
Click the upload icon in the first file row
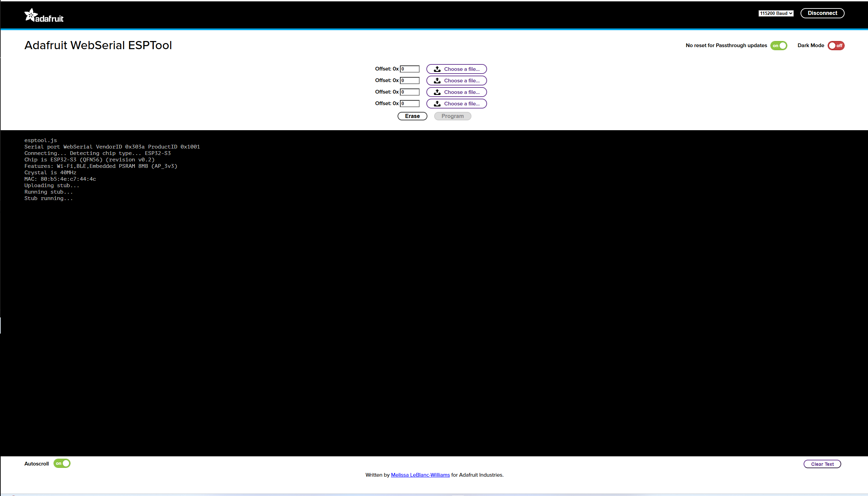pos(437,69)
